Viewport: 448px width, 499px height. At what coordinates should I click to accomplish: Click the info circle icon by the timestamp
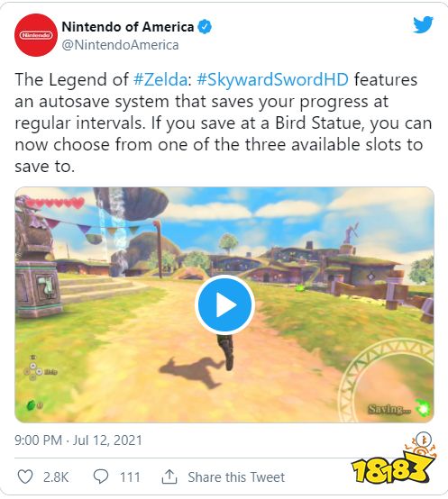(424, 440)
